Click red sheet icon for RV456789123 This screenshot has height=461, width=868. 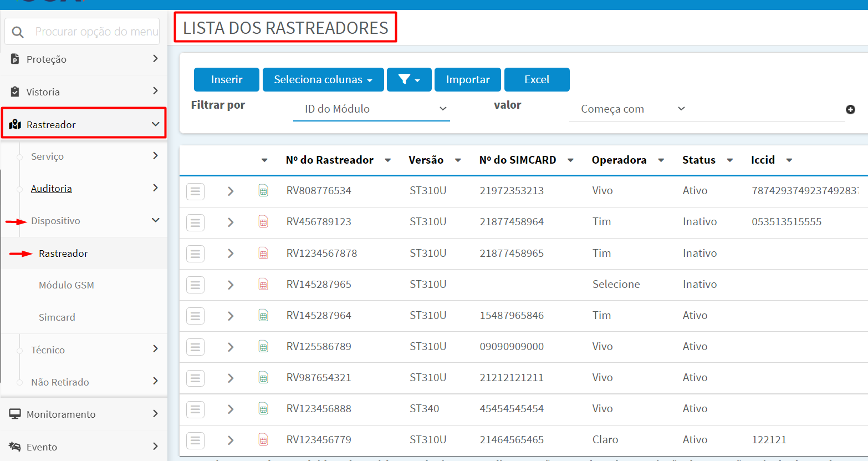263,222
